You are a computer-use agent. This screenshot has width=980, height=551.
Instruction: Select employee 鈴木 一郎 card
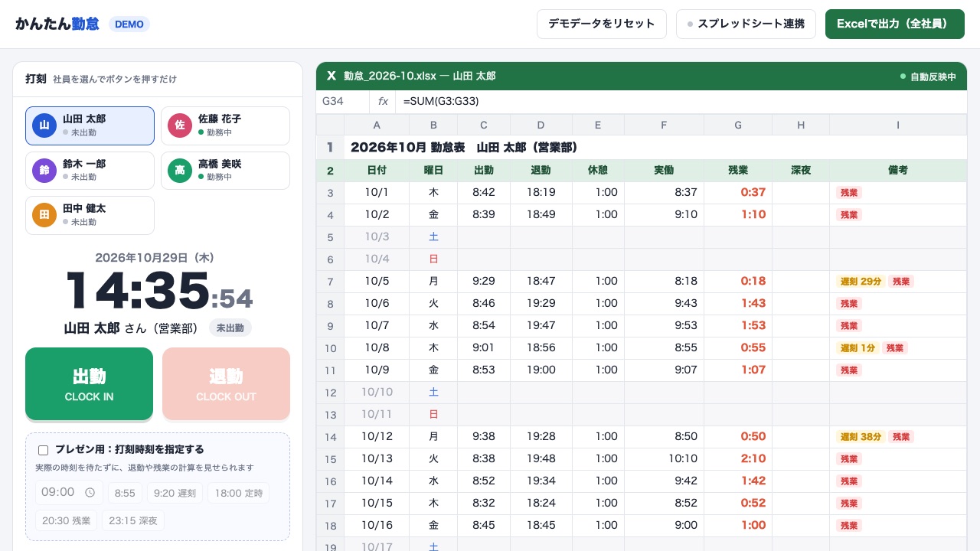pos(90,171)
